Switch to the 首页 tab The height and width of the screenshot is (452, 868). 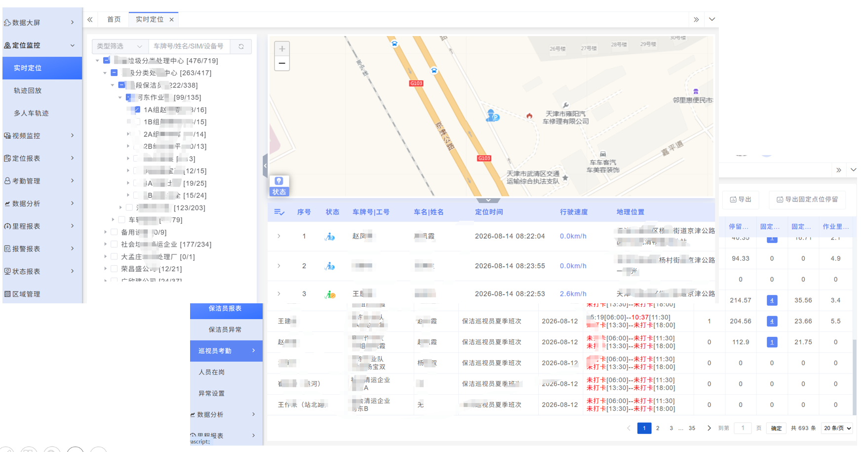point(114,20)
